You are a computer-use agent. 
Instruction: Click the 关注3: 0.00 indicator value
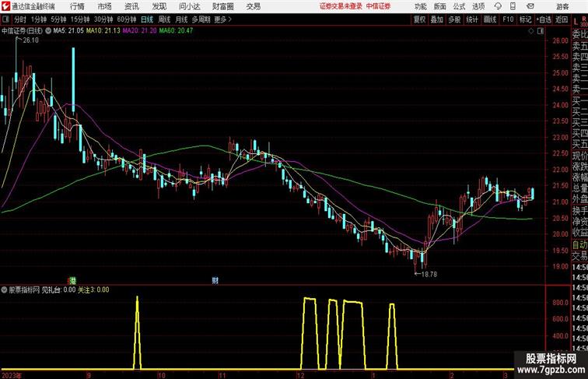93,290
